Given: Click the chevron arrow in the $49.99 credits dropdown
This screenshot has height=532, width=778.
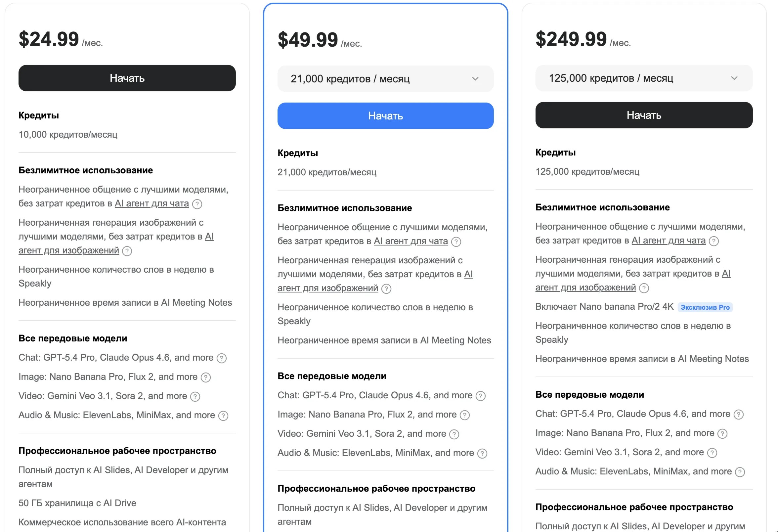Looking at the screenshot, I should (475, 79).
